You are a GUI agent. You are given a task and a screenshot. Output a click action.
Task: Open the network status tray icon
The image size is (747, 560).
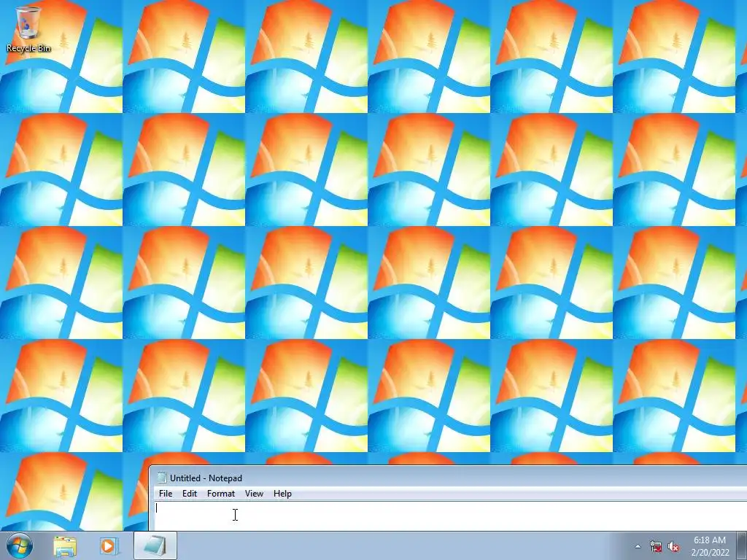[x=656, y=547]
